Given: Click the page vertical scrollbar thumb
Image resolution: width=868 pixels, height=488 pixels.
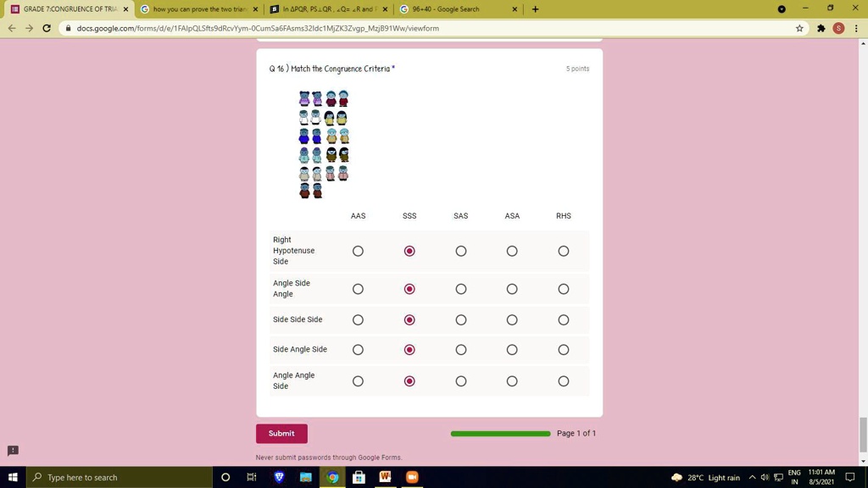Looking at the screenshot, I should pyautogui.click(x=863, y=435).
